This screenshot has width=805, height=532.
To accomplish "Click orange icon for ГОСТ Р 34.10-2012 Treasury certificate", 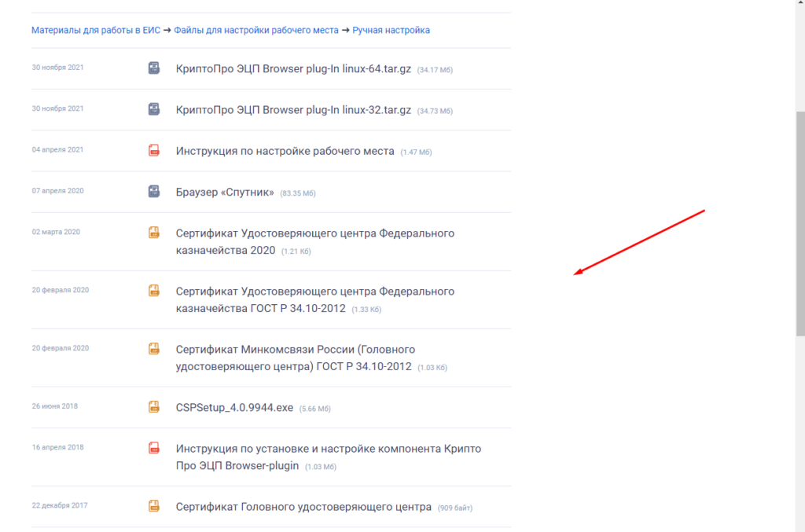I will tap(154, 291).
